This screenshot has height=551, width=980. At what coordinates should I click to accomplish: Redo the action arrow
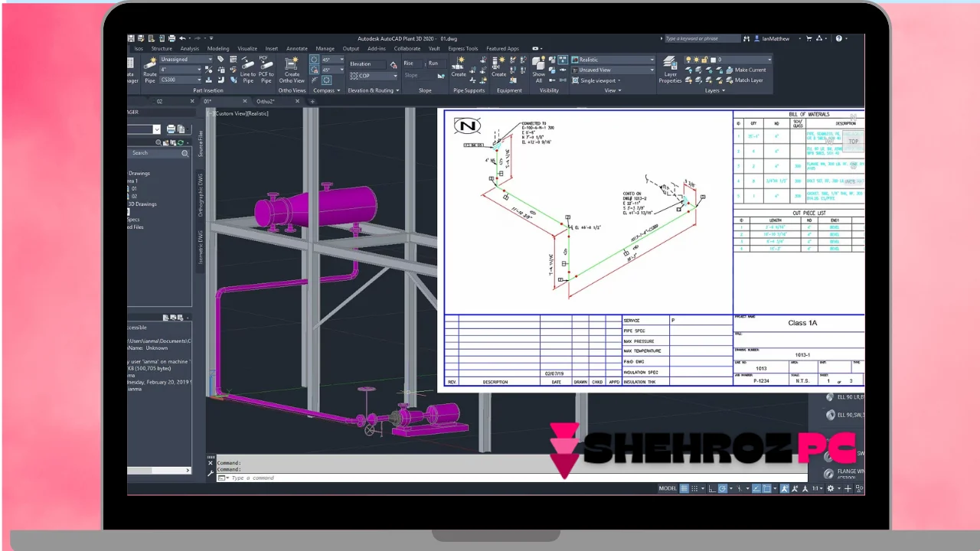[x=198, y=38]
